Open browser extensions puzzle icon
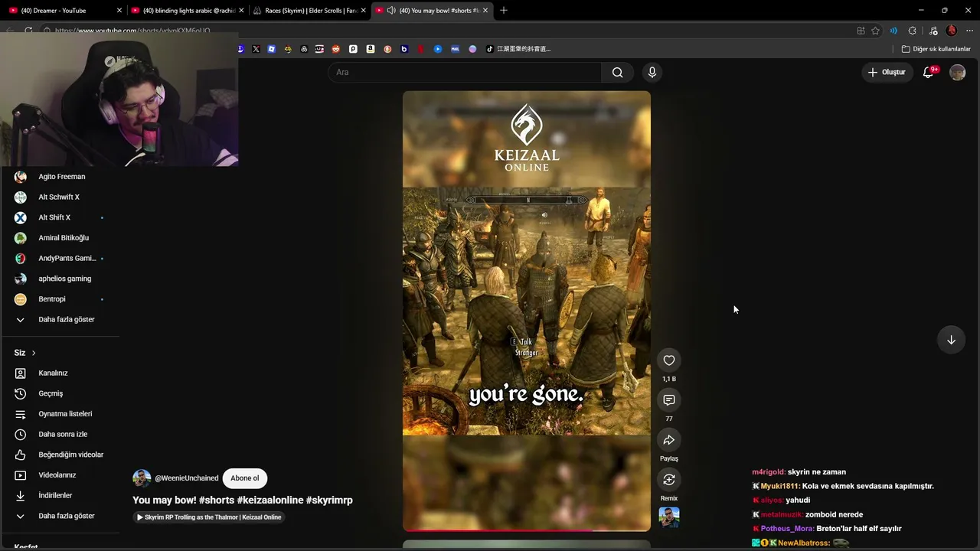This screenshot has height=551, width=980. [x=912, y=31]
